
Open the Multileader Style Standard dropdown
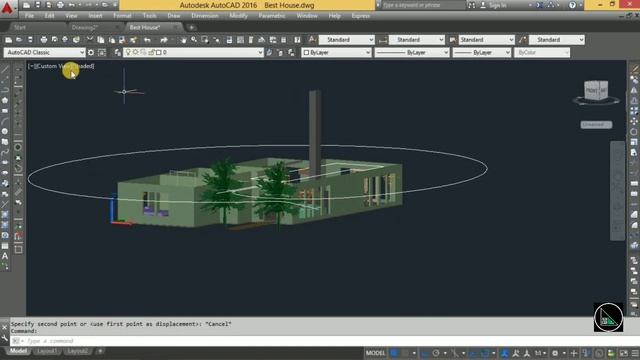[557, 40]
